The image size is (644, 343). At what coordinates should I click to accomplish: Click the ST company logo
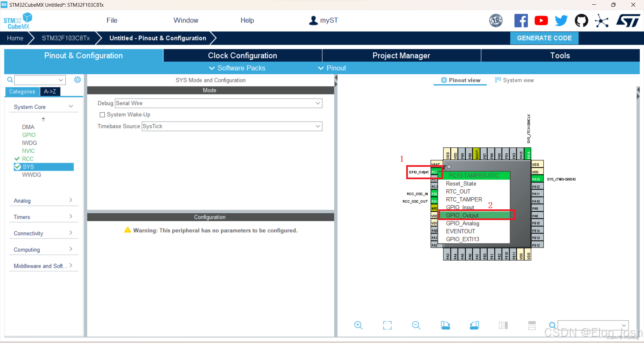(628, 20)
